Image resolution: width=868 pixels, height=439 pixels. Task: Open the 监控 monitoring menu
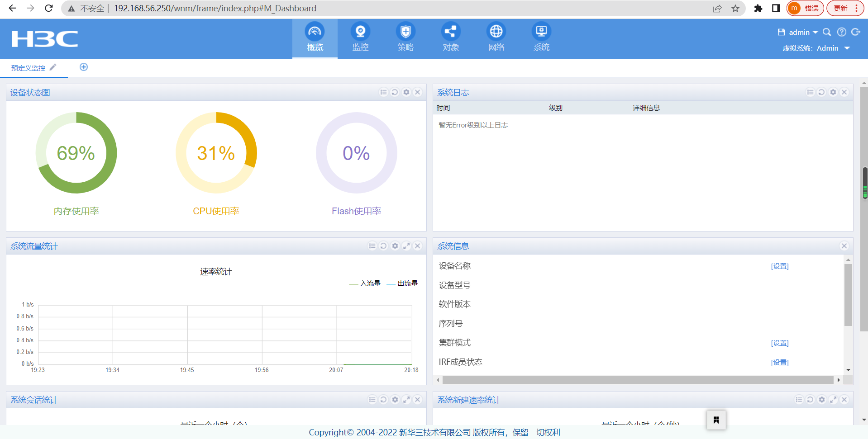click(360, 38)
